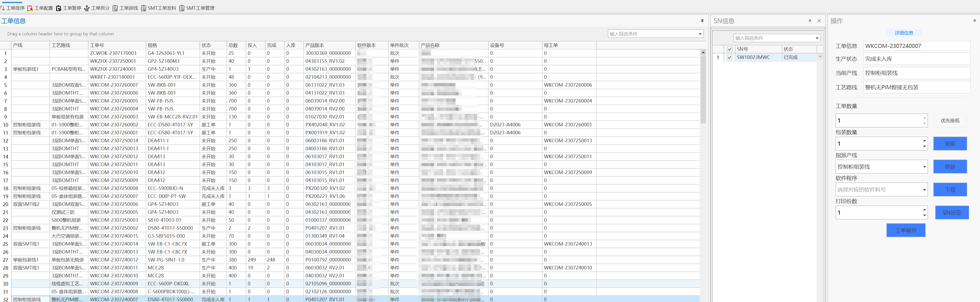Click the 工单信息 order number field
Viewport: 980px width, 302px height.
point(916,46)
